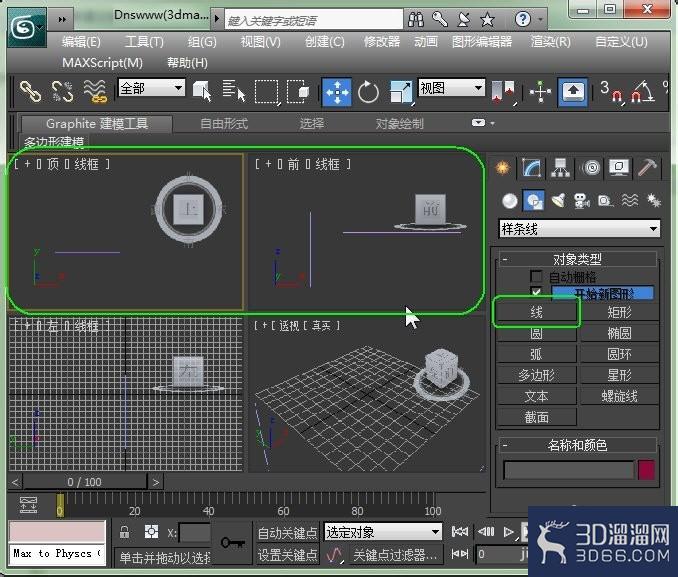The height and width of the screenshot is (577, 678).
Task: Switch to the 对象绘制 ribbon tab
Action: (399, 124)
